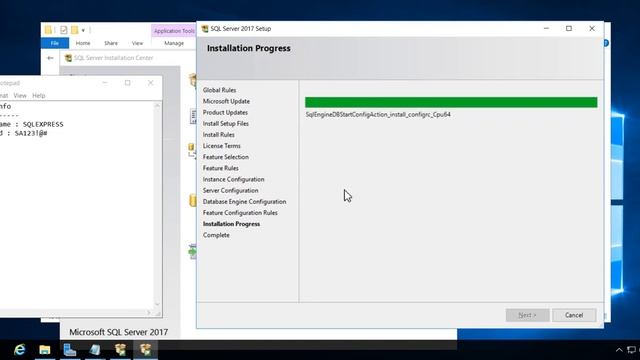Close the Notepad window
Image resolution: width=640 pixels, height=360 pixels.
150,83
